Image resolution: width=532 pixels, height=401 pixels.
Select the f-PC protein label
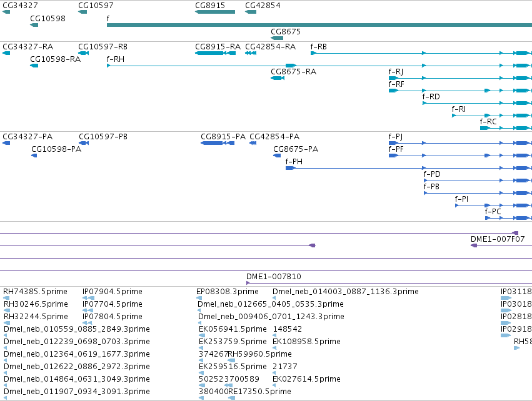click(x=493, y=212)
